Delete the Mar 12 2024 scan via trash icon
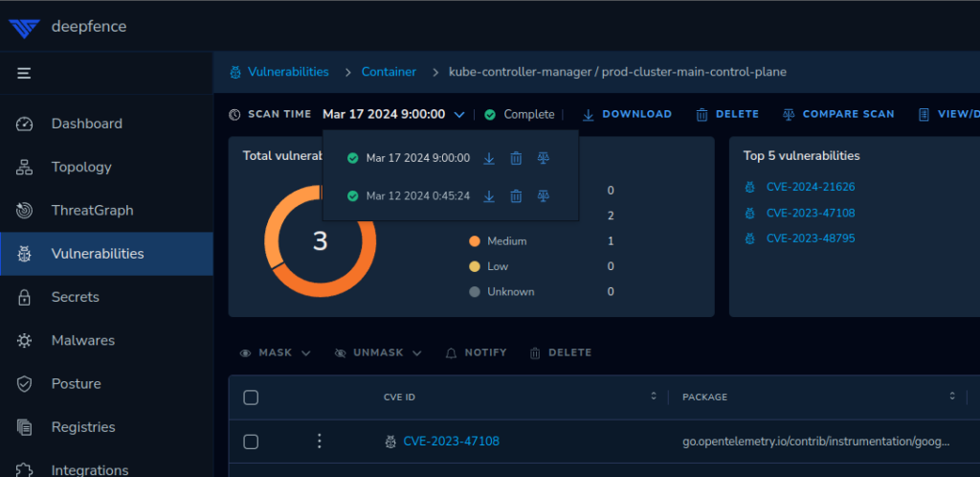The height and width of the screenshot is (477, 980). [x=516, y=197]
